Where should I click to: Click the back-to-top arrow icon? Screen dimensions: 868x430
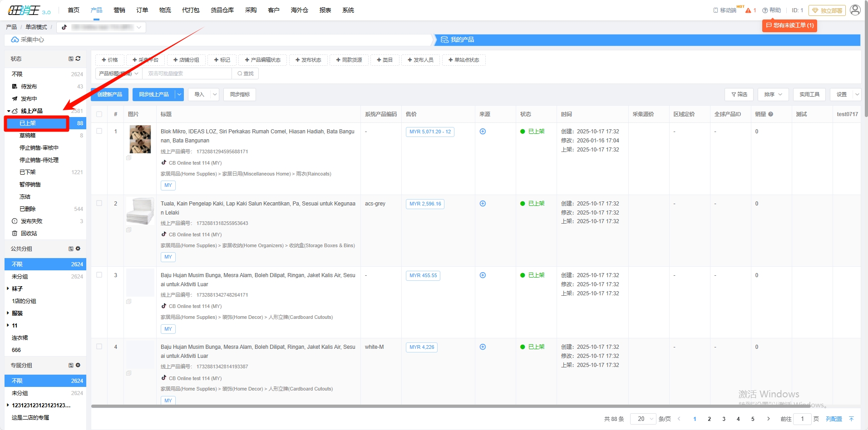[x=851, y=419]
